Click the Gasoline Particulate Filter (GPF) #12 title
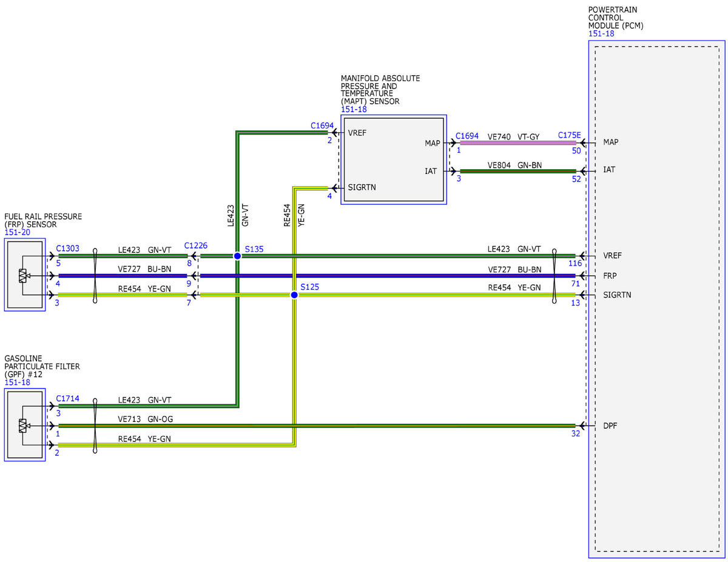Screen dimensions: 728x562 tap(42, 366)
